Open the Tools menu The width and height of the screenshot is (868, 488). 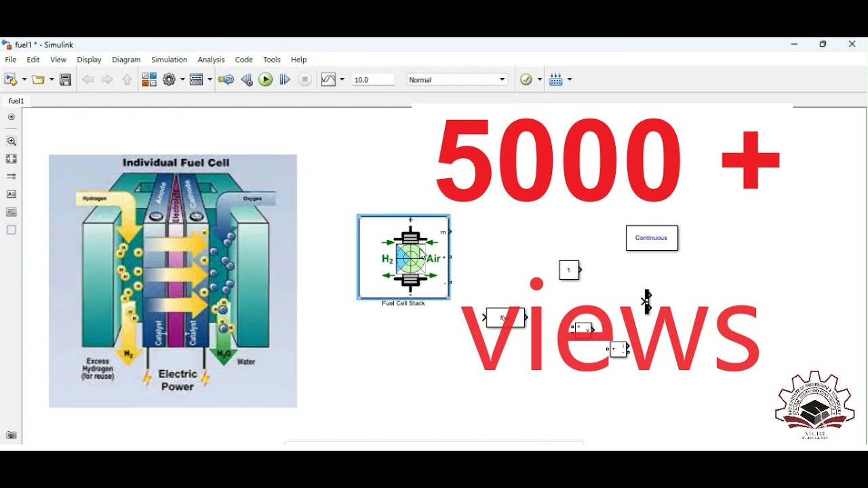pyautogui.click(x=272, y=60)
